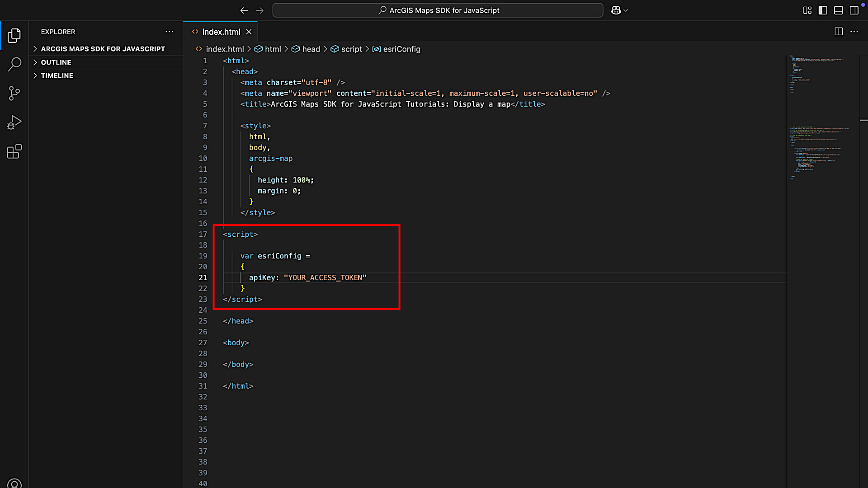The height and width of the screenshot is (488, 868).
Task: Toggle the bottom Panel visibility
Action: [x=838, y=10]
